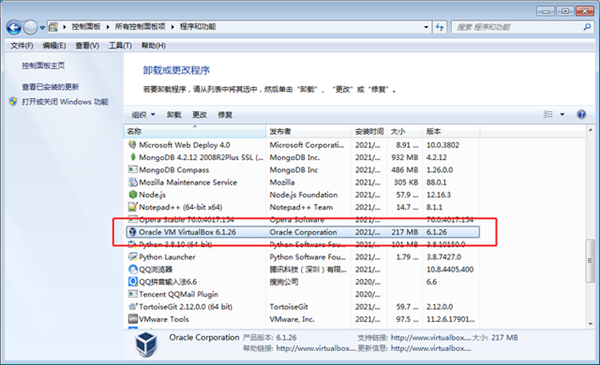Screen dimensions: 600x365
Task: Click the list scrollbar up arrow
Action: point(590,130)
